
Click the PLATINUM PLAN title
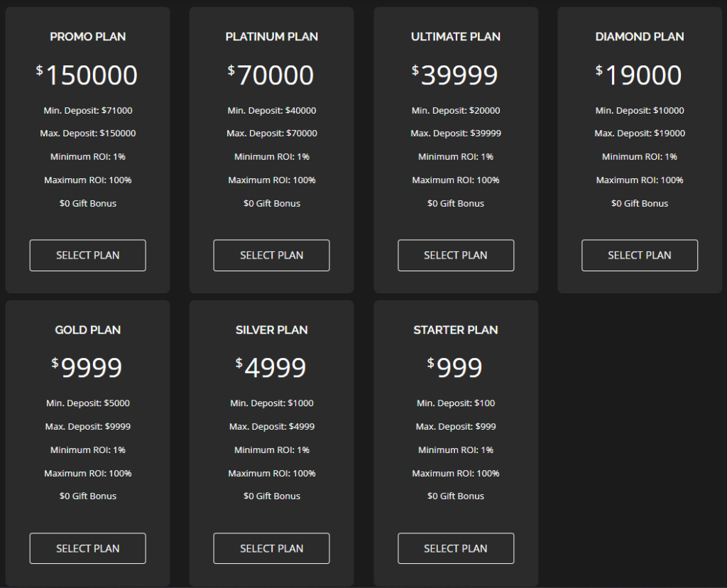coord(272,37)
